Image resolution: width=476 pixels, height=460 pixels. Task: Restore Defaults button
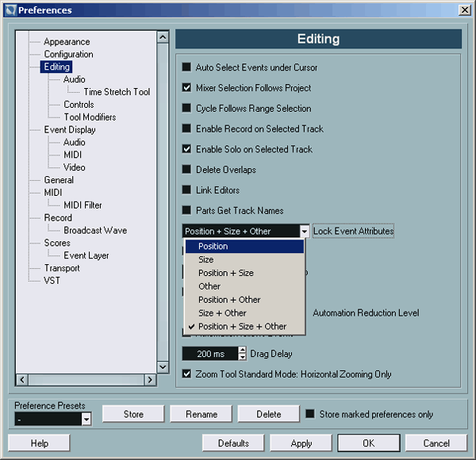coord(233,443)
